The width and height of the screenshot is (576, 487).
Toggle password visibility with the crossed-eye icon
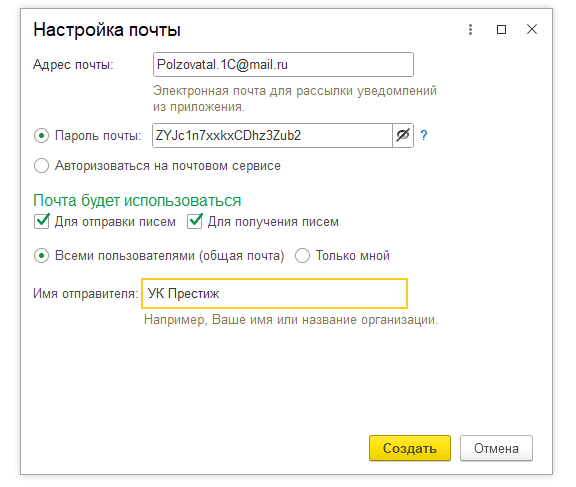pos(403,136)
